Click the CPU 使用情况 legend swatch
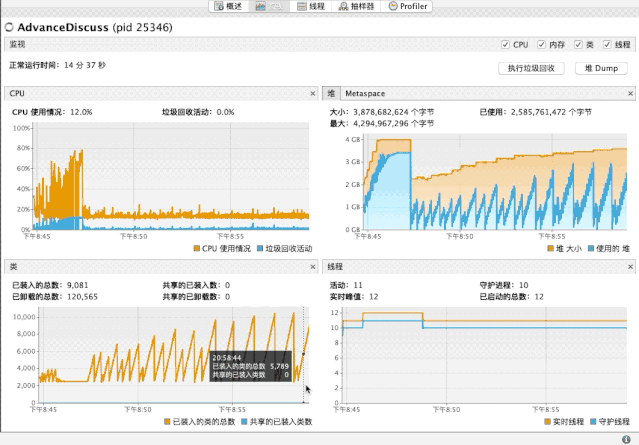639x445 pixels. (x=197, y=249)
